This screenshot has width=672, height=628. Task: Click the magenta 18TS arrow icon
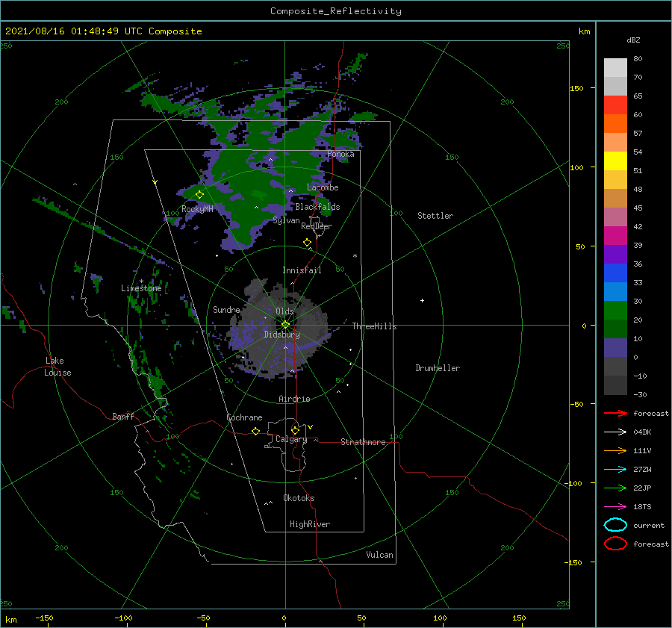tap(615, 507)
